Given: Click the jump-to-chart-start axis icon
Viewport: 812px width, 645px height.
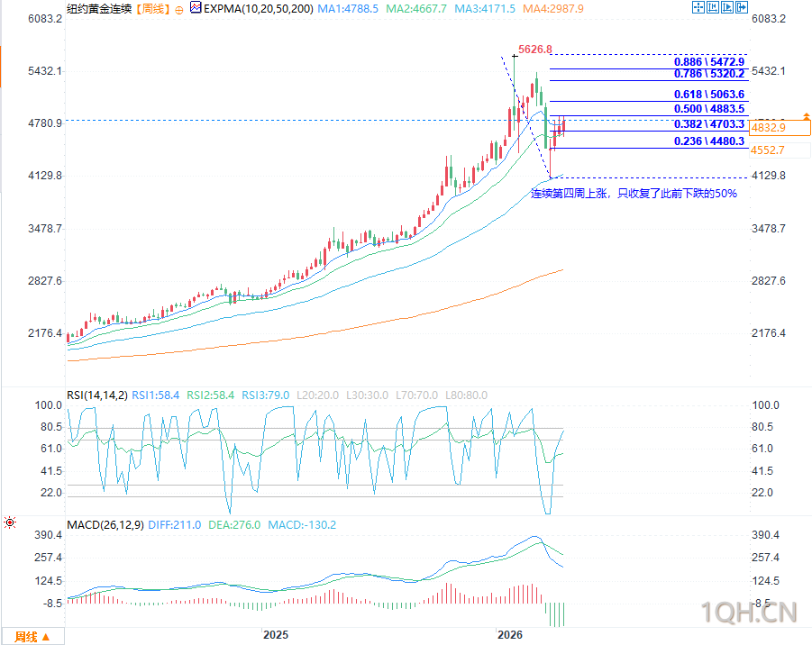Looking at the screenshot, I should click(713, 7).
